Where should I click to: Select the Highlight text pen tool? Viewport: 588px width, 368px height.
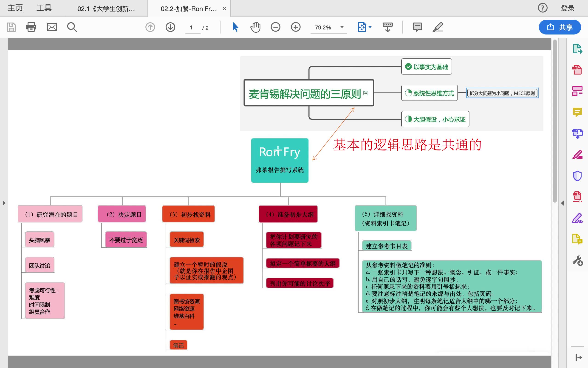[438, 27]
